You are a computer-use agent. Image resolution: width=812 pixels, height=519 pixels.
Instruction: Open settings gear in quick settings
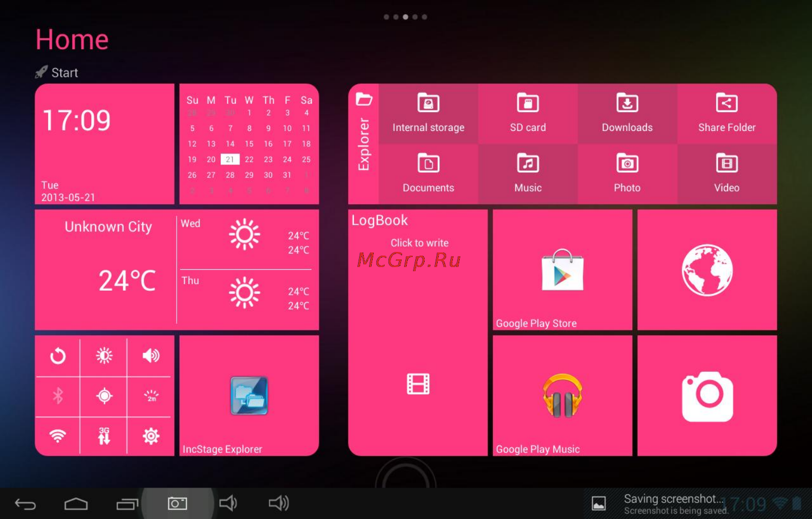tap(151, 436)
